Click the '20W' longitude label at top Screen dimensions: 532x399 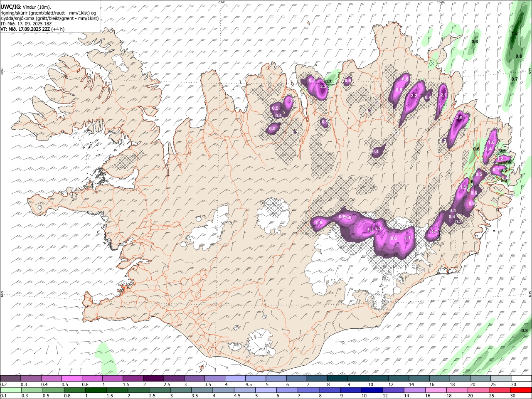[x=221, y=2]
